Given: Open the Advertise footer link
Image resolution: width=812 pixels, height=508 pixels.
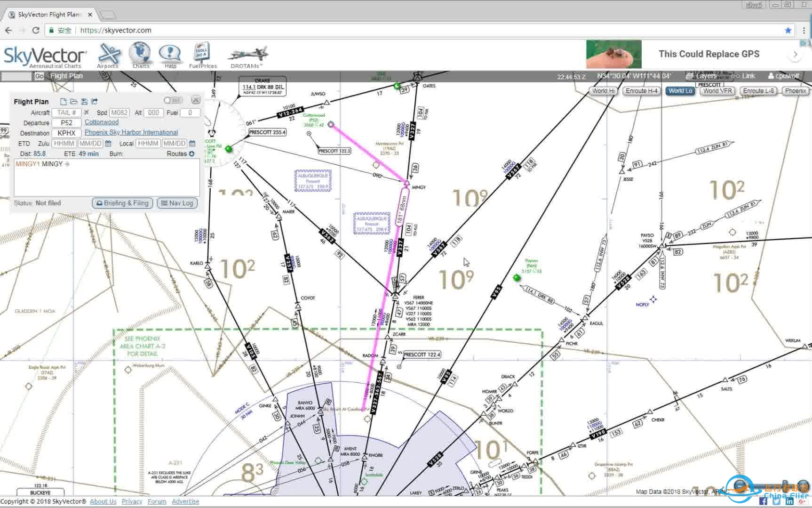Looking at the screenshot, I should tap(185, 501).
